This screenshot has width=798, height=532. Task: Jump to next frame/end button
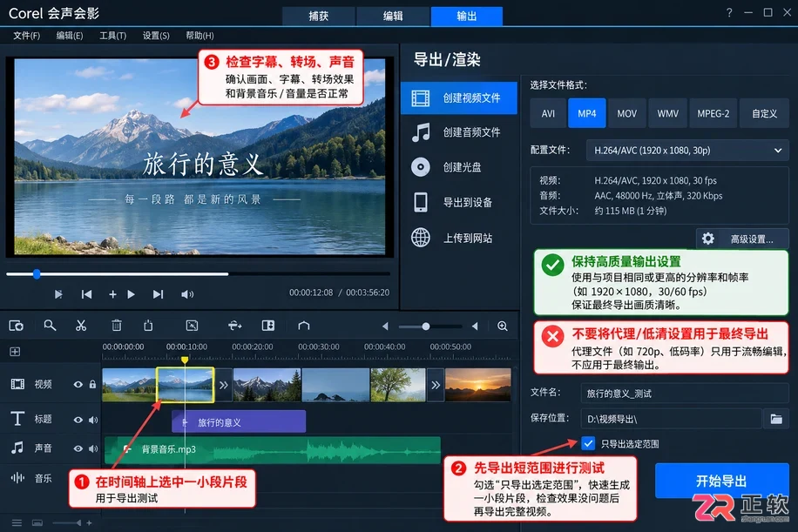click(x=158, y=294)
